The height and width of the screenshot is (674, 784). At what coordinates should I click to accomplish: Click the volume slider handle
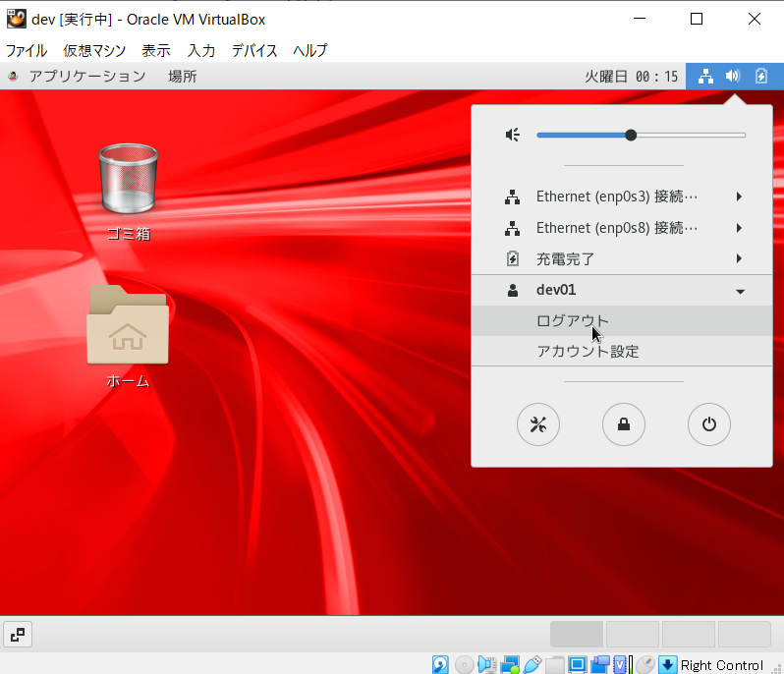click(631, 135)
